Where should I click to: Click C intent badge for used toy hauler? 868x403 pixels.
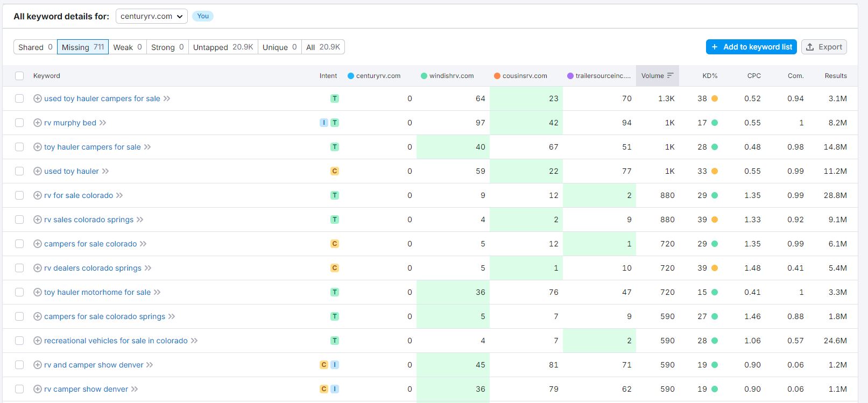point(335,171)
